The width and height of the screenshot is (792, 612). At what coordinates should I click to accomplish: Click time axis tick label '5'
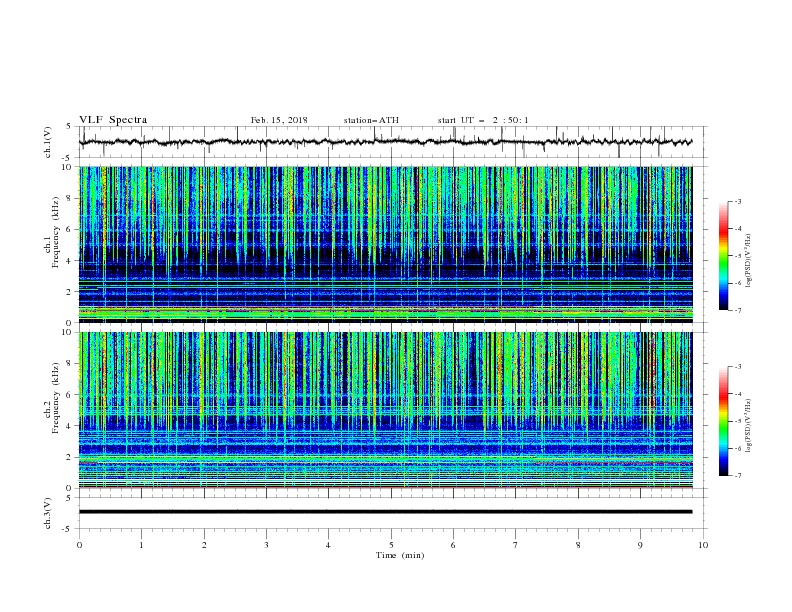[391, 545]
